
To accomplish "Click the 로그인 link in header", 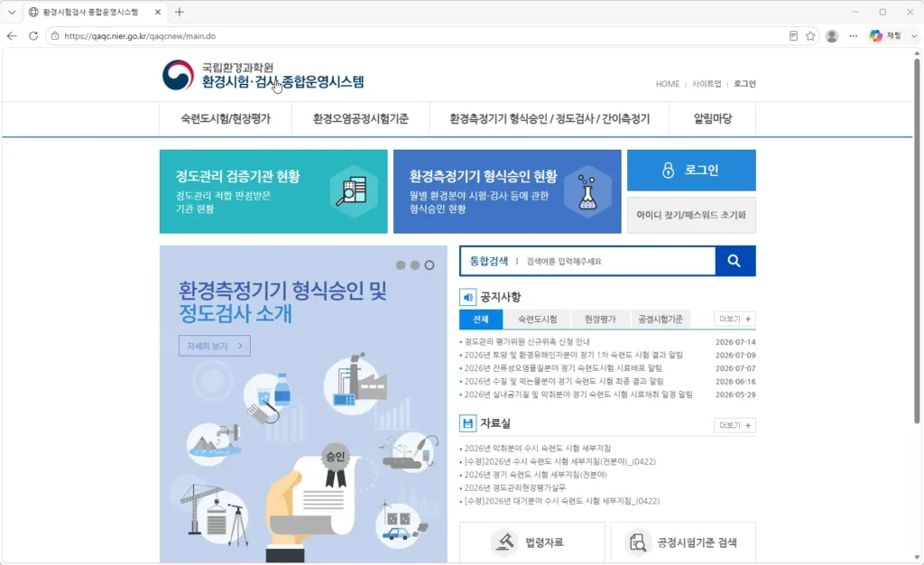I will (x=744, y=84).
